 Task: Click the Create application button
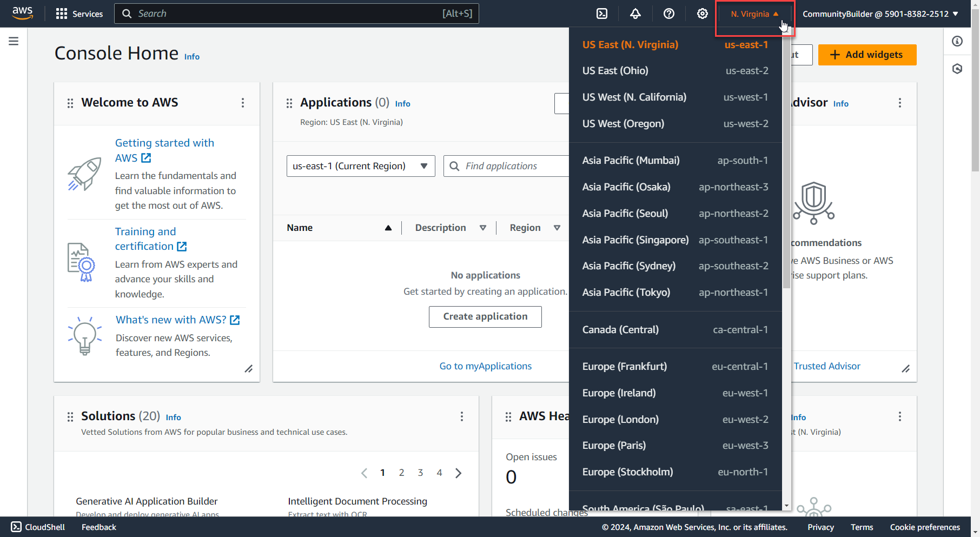[x=485, y=316]
